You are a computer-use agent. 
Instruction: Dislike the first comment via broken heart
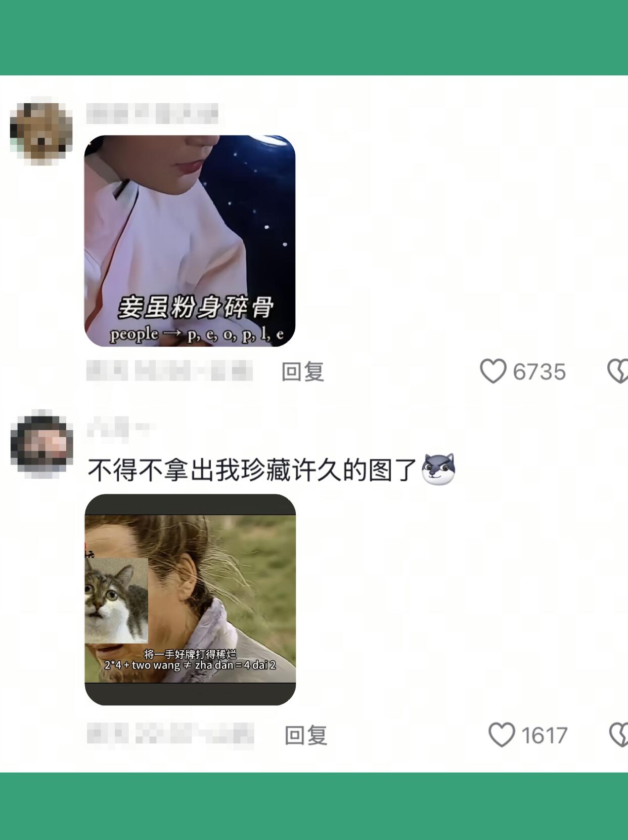pyautogui.click(x=618, y=371)
